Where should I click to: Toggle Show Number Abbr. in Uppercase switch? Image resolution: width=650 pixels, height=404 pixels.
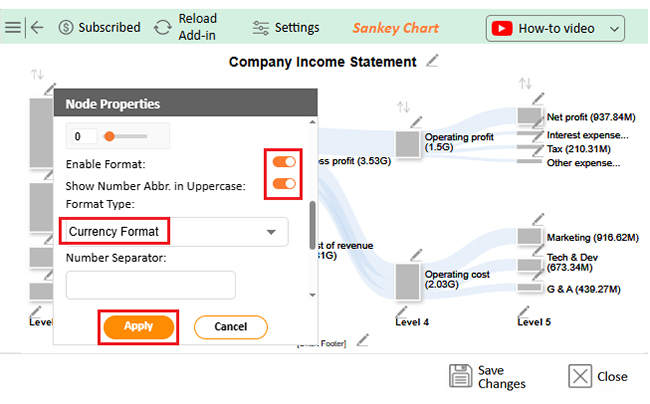click(284, 184)
